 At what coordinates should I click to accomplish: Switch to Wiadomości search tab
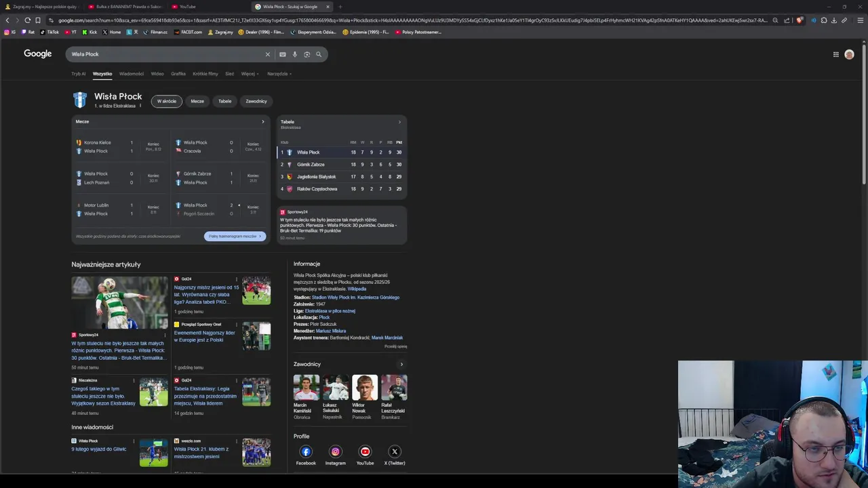(132, 74)
